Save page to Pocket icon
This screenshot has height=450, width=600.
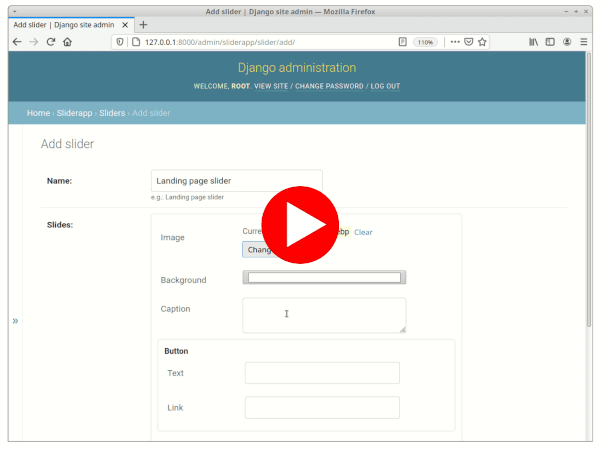pyautogui.click(x=469, y=42)
